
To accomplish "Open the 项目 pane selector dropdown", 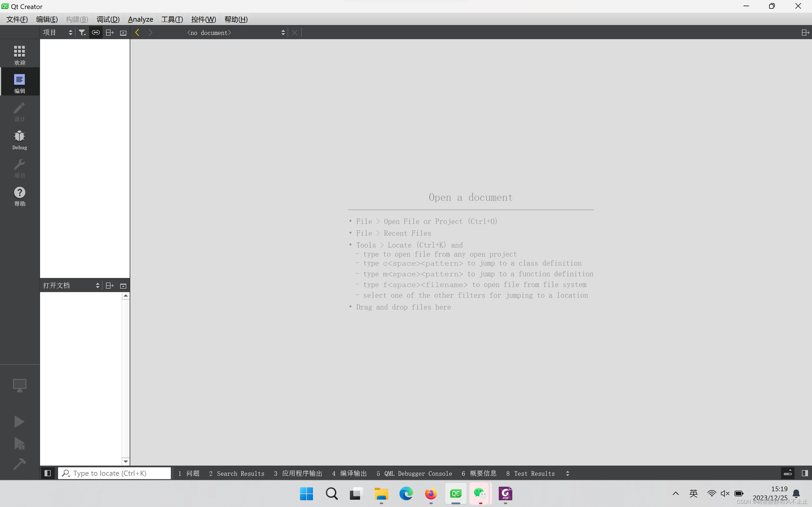I will (x=70, y=32).
